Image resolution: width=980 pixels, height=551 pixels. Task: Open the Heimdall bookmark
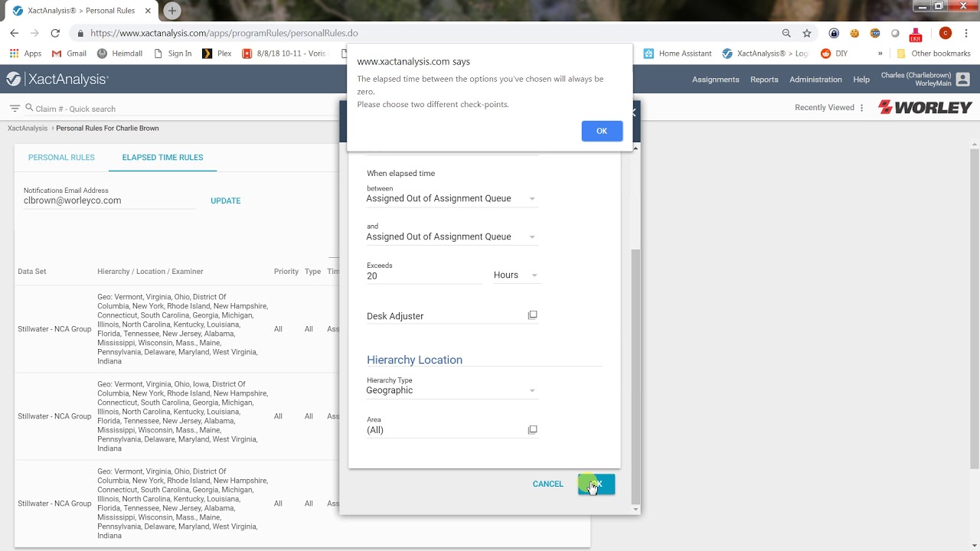click(x=119, y=54)
